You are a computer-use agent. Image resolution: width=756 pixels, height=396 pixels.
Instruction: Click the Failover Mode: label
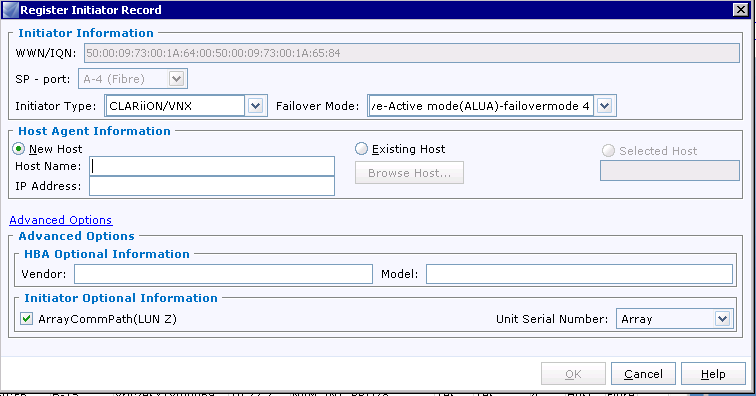tap(317, 106)
